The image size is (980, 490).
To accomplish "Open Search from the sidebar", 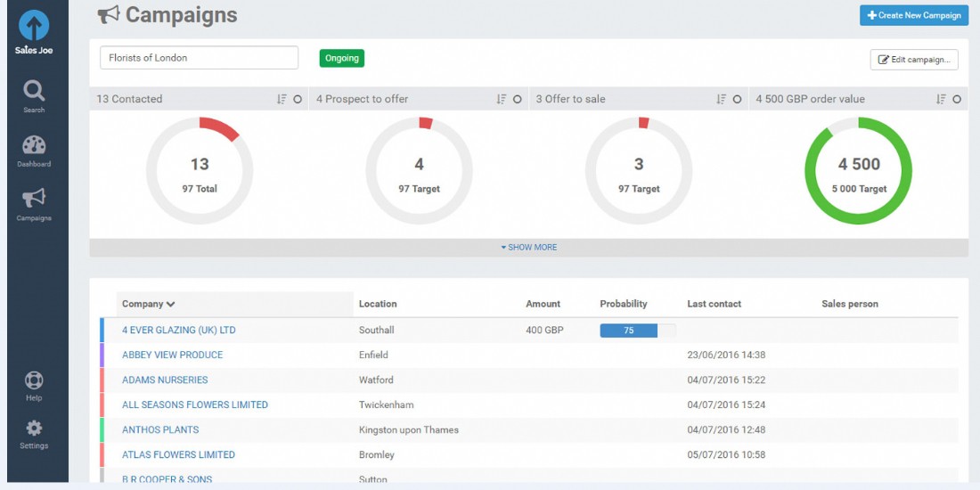I will tap(34, 95).
